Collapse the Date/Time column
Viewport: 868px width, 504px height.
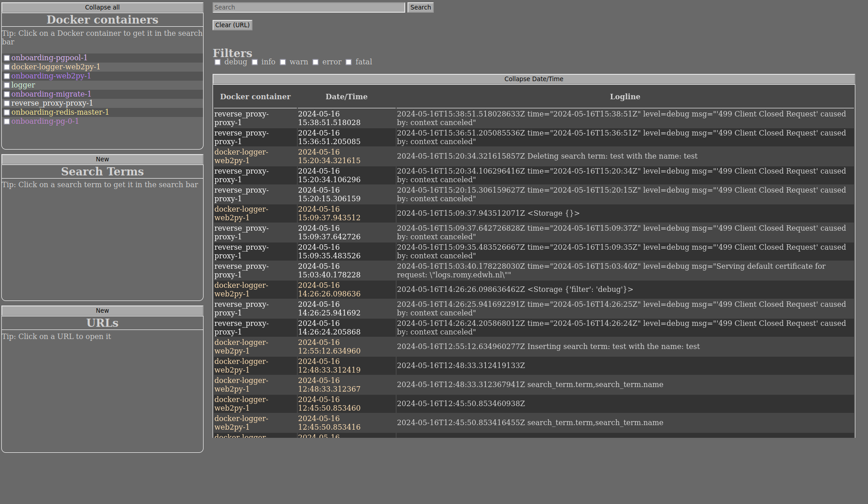(534, 79)
